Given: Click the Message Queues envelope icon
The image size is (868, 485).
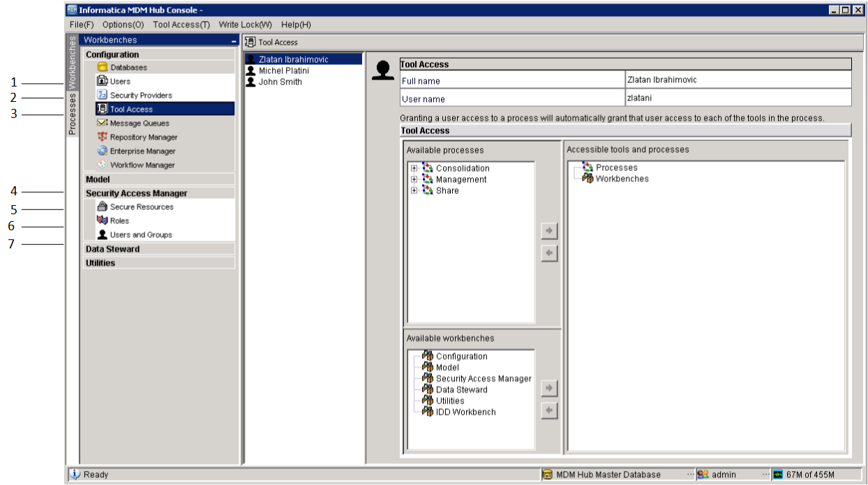Looking at the screenshot, I should click(x=102, y=123).
